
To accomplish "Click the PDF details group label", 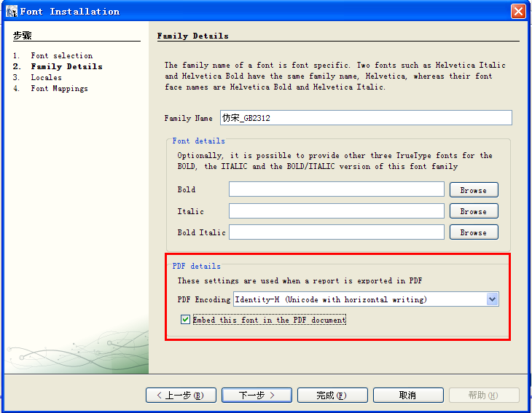I will (x=197, y=266).
